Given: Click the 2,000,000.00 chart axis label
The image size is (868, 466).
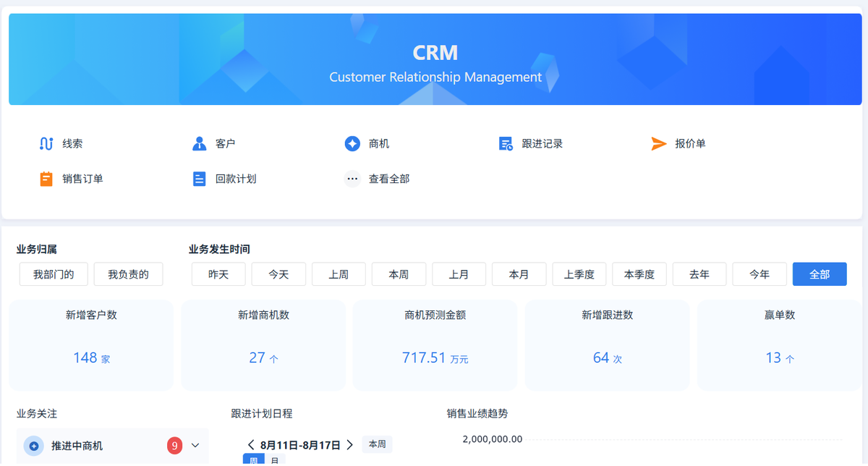Looking at the screenshot, I should tap(492, 439).
